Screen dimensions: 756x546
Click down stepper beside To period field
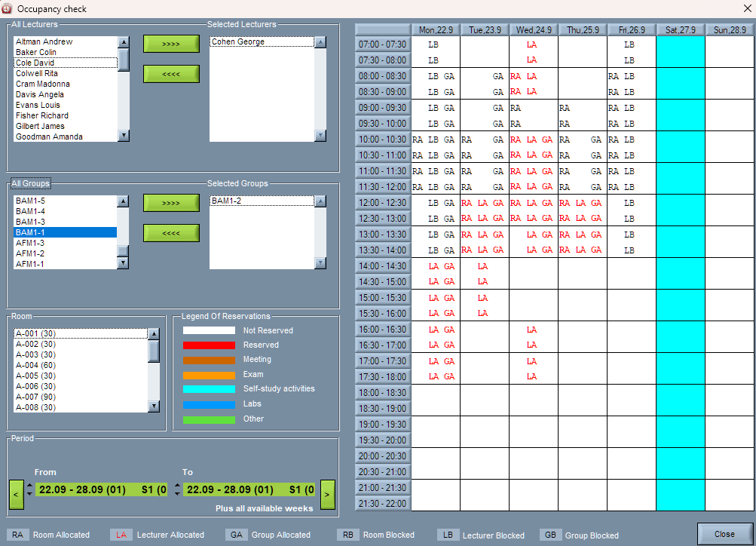pyautogui.click(x=177, y=493)
